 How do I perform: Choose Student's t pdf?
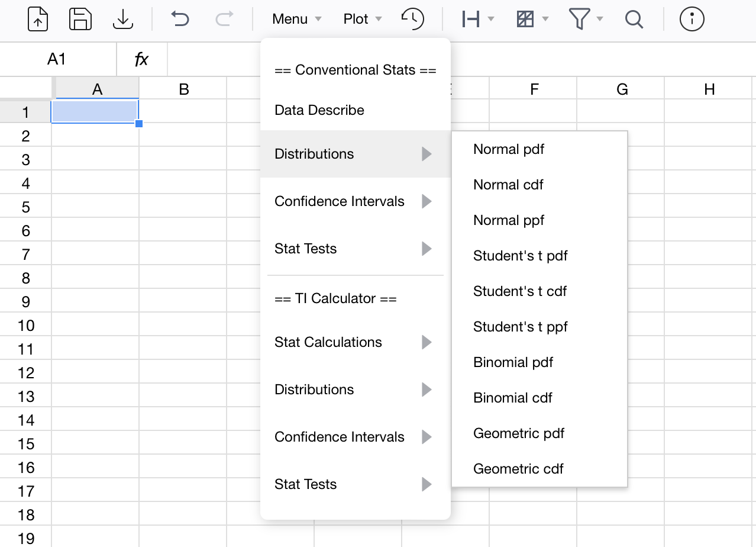539,256
